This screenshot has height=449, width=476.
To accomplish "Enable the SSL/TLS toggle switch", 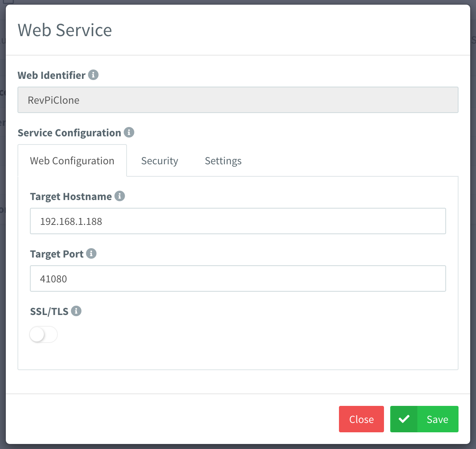I will click(x=43, y=334).
